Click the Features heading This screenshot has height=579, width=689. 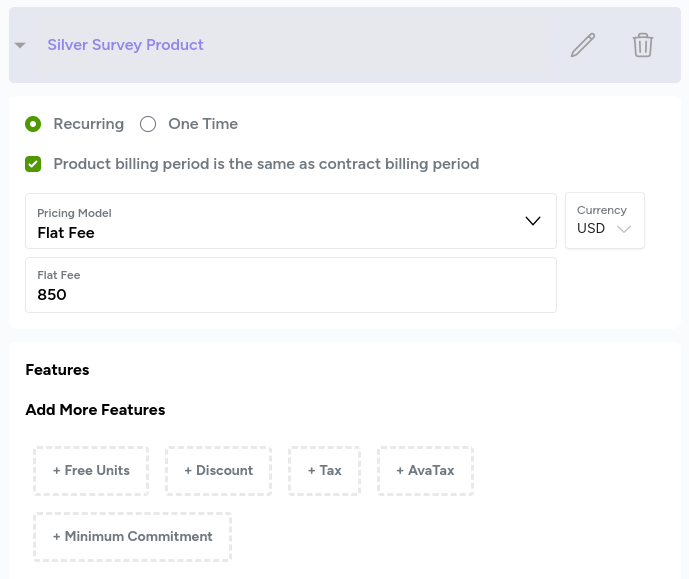[x=57, y=370]
